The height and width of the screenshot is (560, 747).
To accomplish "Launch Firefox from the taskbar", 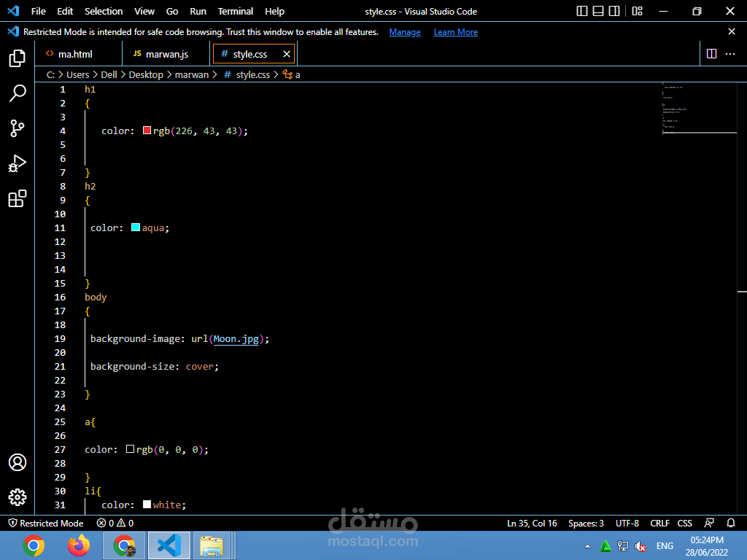I will click(x=79, y=545).
